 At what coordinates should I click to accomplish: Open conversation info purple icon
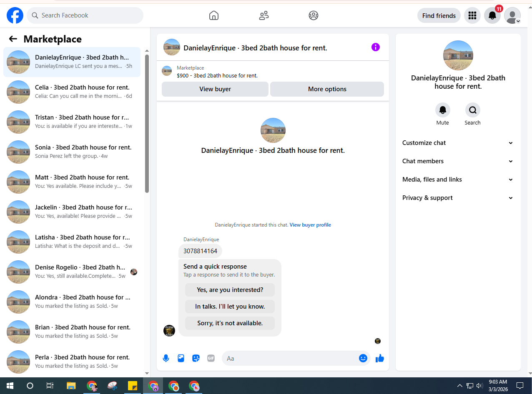[376, 47]
